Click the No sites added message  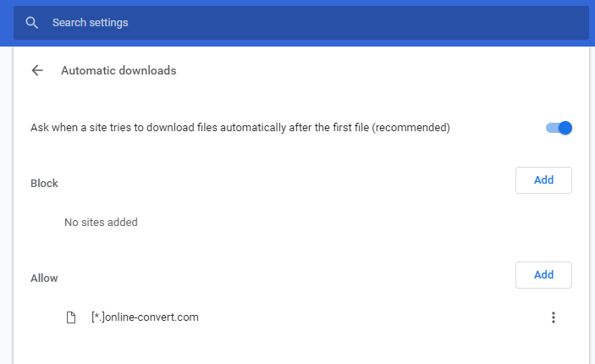coord(101,222)
